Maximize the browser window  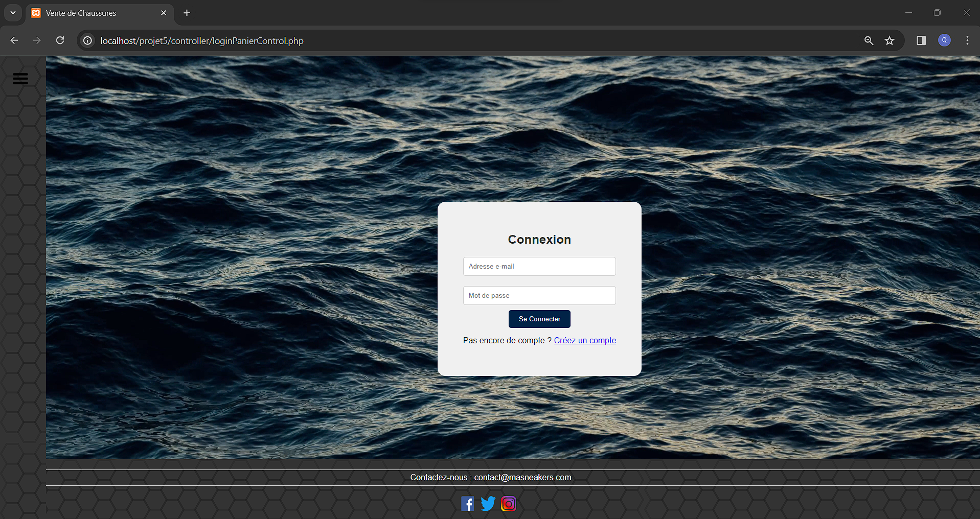937,13
